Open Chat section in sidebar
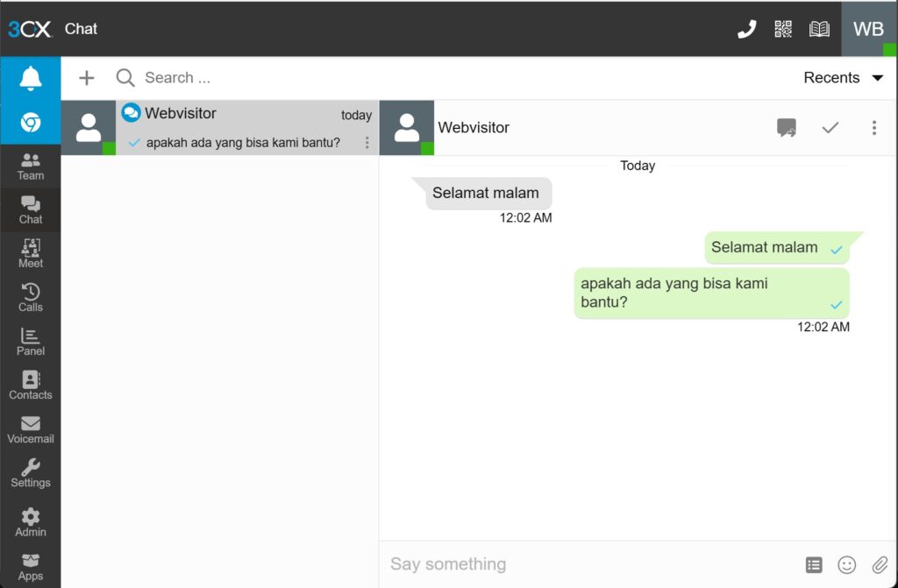 coord(31,210)
